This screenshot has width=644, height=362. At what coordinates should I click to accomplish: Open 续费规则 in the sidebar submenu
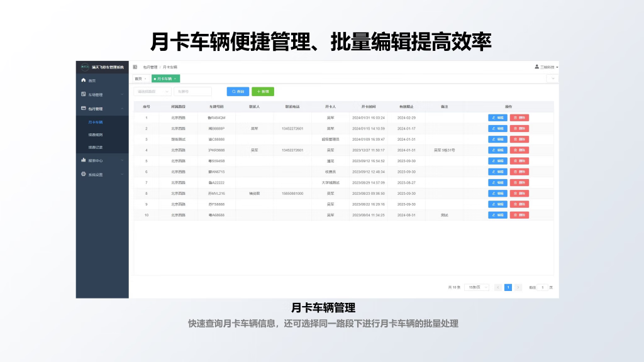point(96,134)
